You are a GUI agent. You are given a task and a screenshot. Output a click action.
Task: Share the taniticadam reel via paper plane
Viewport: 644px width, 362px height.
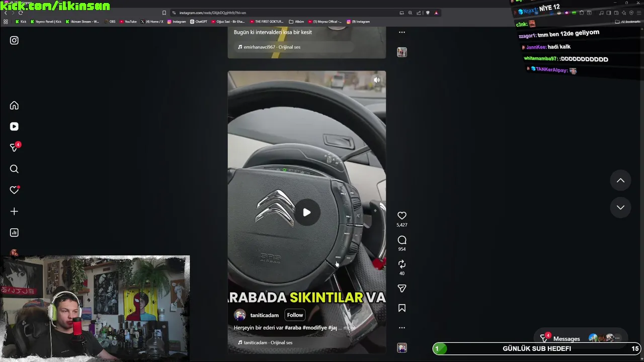[x=401, y=289]
